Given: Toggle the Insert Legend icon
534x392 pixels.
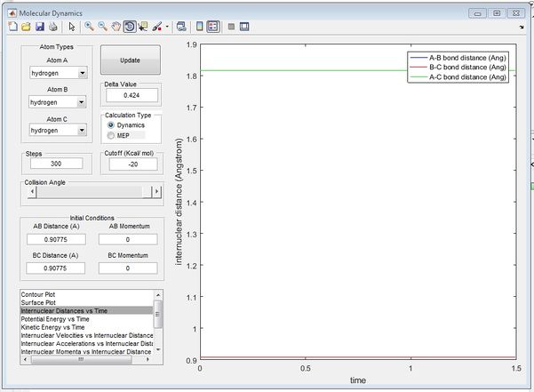Looking at the screenshot, I should click(213, 27).
